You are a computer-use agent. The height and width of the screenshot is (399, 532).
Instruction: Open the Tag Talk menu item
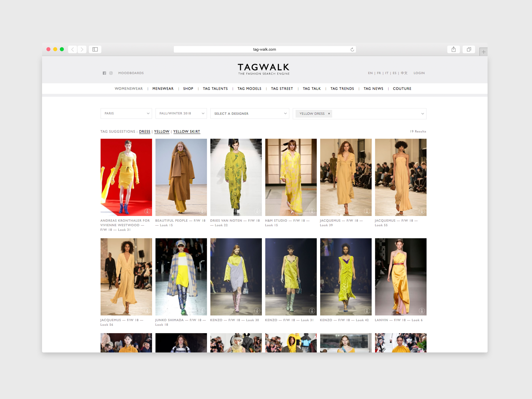[312, 88]
